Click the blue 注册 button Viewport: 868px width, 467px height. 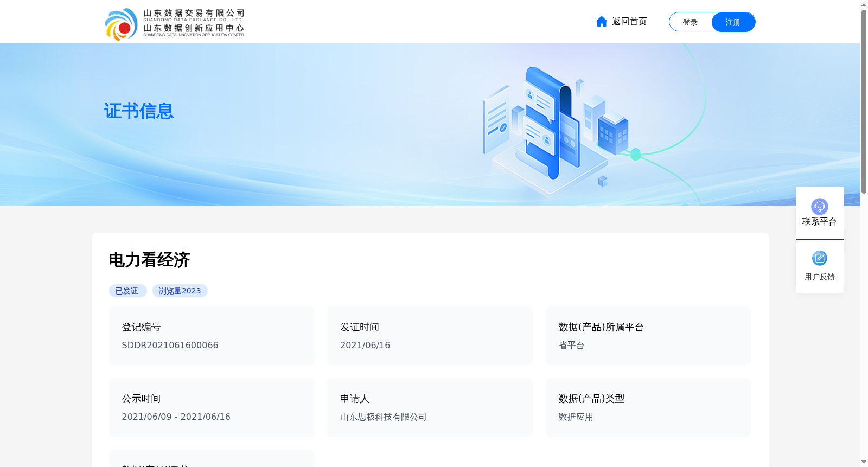733,22
